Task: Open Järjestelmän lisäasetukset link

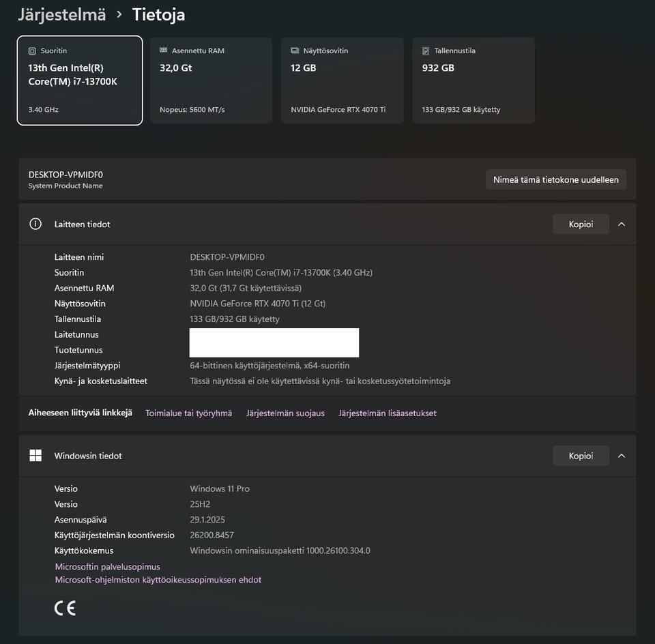Action: pyautogui.click(x=388, y=413)
